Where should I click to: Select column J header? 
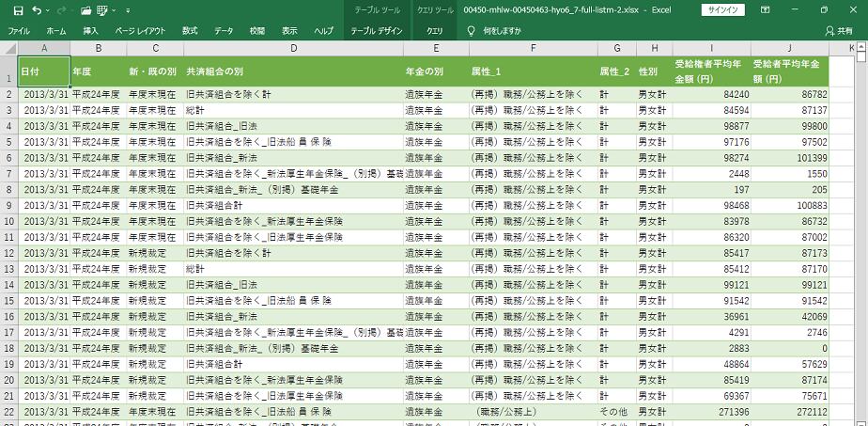click(790, 49)
